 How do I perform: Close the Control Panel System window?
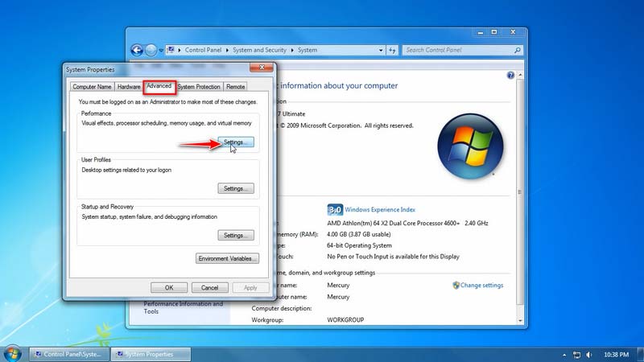click(513, 32)
